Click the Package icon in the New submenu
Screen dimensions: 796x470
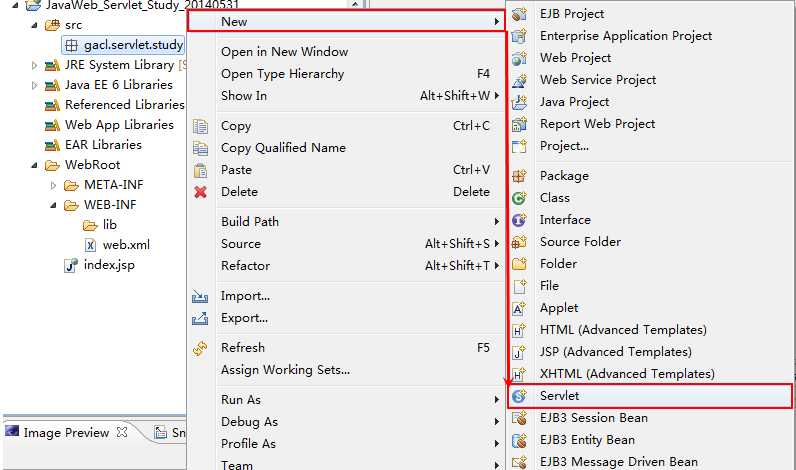point(519,176)
